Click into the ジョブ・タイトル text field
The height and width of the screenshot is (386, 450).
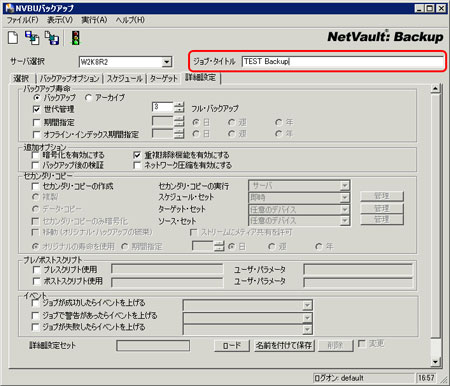click(343, 61)
